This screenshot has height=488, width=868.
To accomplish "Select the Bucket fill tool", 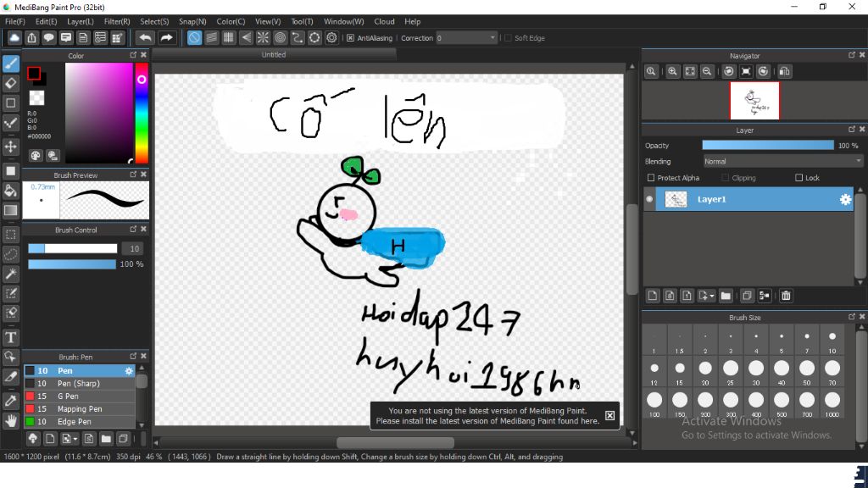I will [10, 191].
